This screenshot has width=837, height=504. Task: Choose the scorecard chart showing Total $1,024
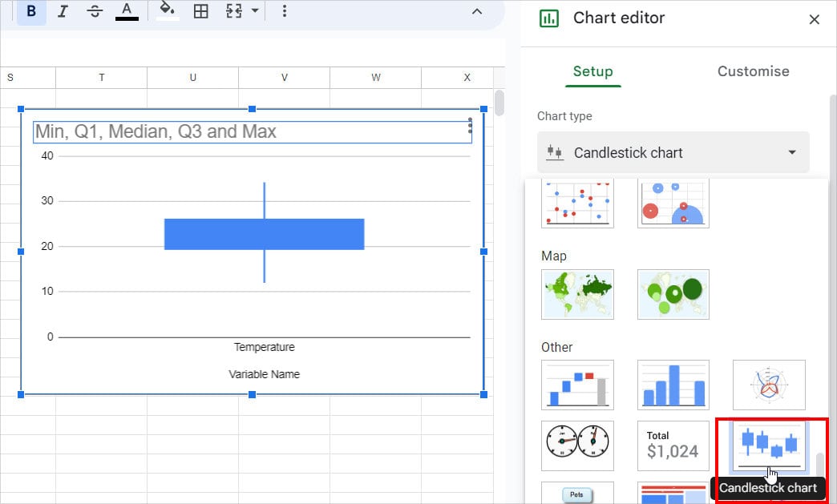(x=673, y=446)
